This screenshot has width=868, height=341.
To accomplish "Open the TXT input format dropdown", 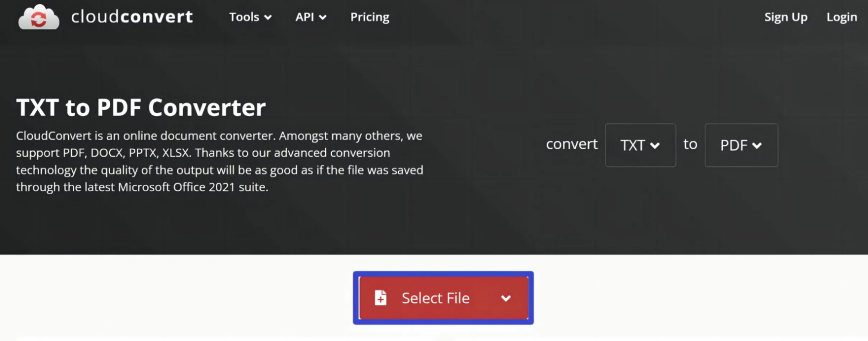I will click(x=640, y=145).
